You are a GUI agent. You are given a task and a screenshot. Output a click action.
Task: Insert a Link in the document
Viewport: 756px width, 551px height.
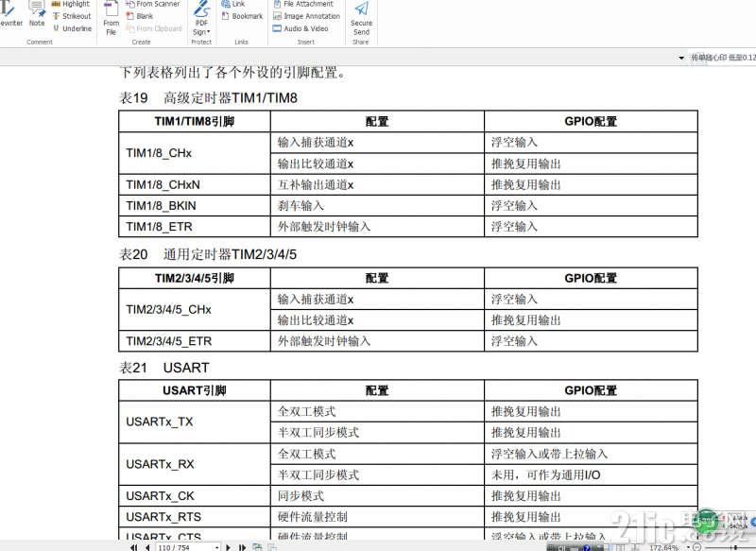232,4
